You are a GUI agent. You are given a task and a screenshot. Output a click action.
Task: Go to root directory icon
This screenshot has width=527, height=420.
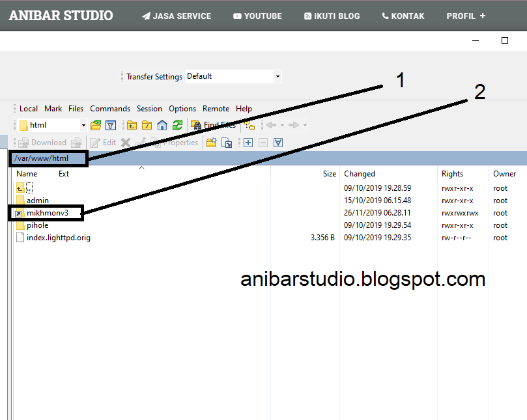tap(147, 125)
